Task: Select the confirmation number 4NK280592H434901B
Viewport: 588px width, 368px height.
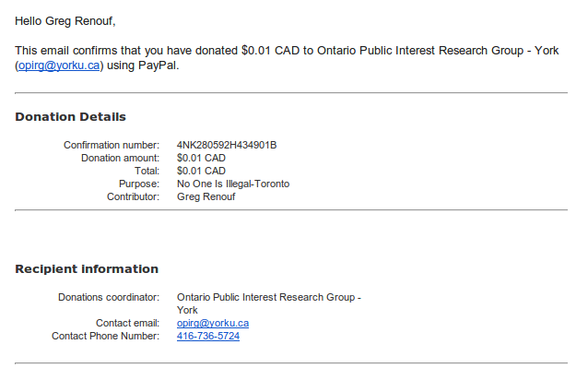Action: click(x=227, y=145)
